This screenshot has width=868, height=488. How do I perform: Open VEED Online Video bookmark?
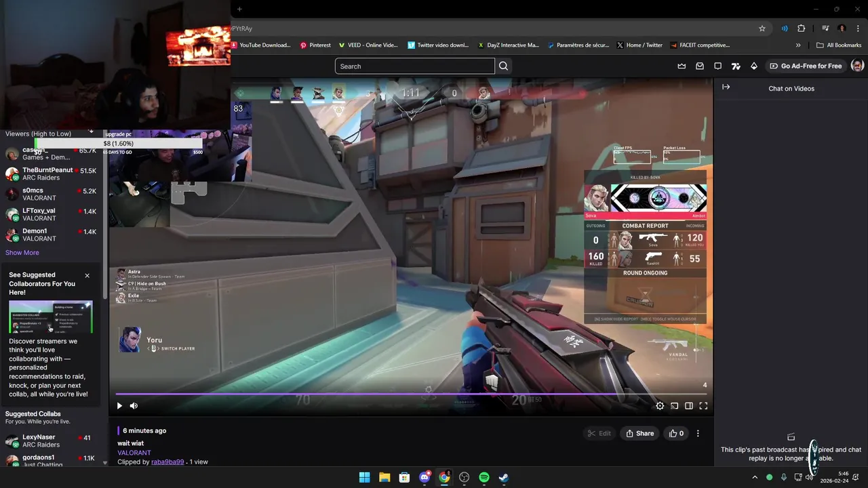coord(368,45)
